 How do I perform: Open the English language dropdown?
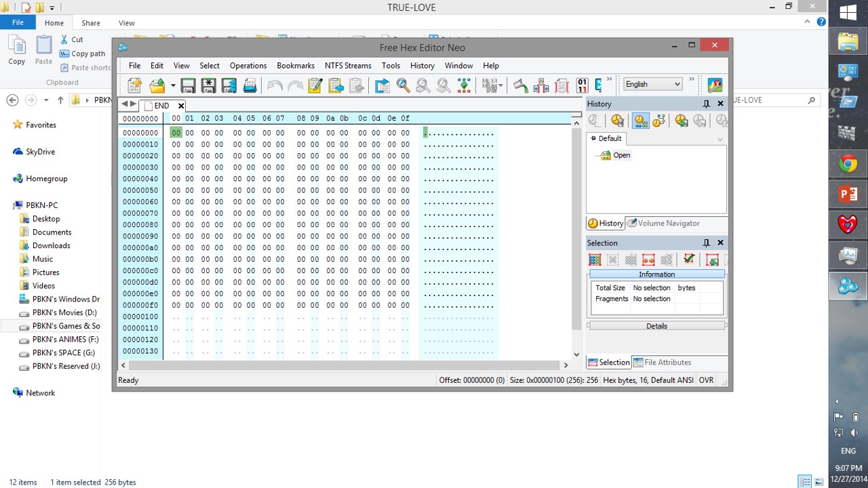652,84
